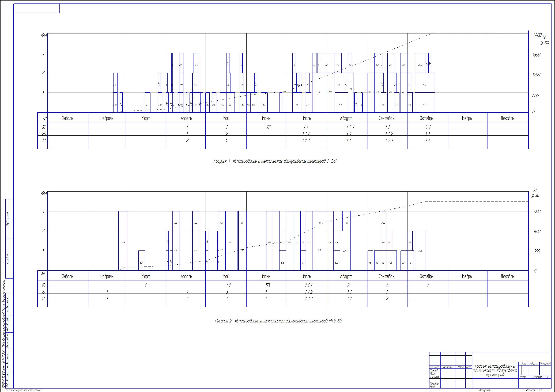Click the 'Формат A1' text below the title block
This screenshot has height=392, width=555.
(534, 390)
